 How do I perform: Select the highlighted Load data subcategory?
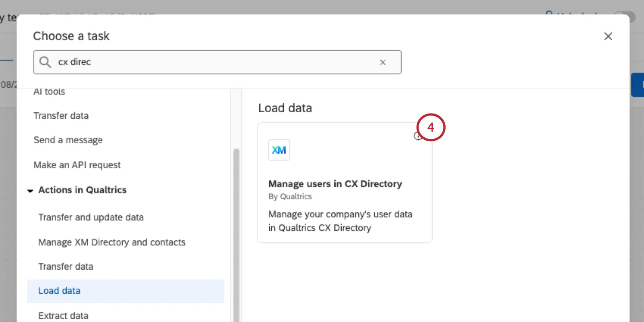pos(126,291)
